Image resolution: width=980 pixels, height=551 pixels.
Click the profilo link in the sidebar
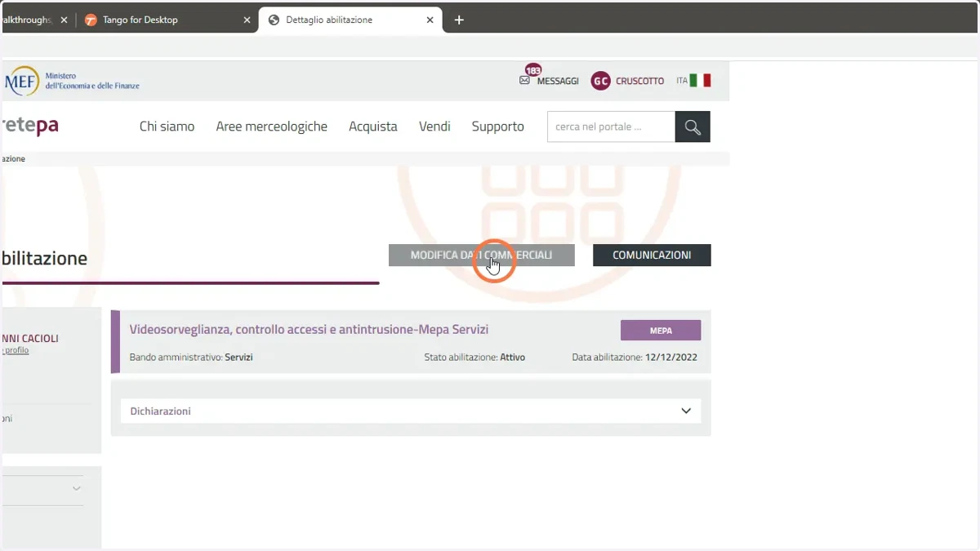coord(16,350)
